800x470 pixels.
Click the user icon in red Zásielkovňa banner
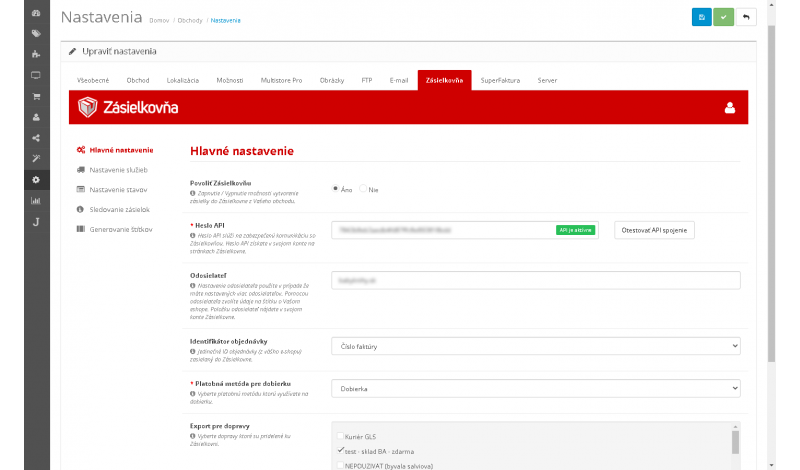click(730, 108)
